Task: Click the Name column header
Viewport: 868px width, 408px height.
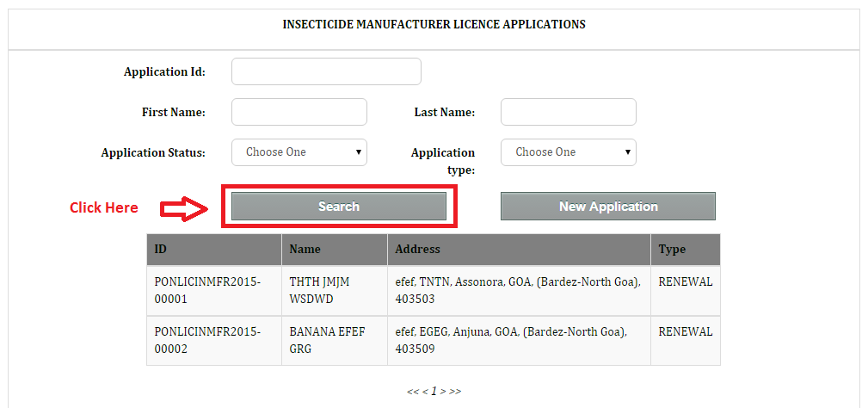Action: (x=334, y=250)
